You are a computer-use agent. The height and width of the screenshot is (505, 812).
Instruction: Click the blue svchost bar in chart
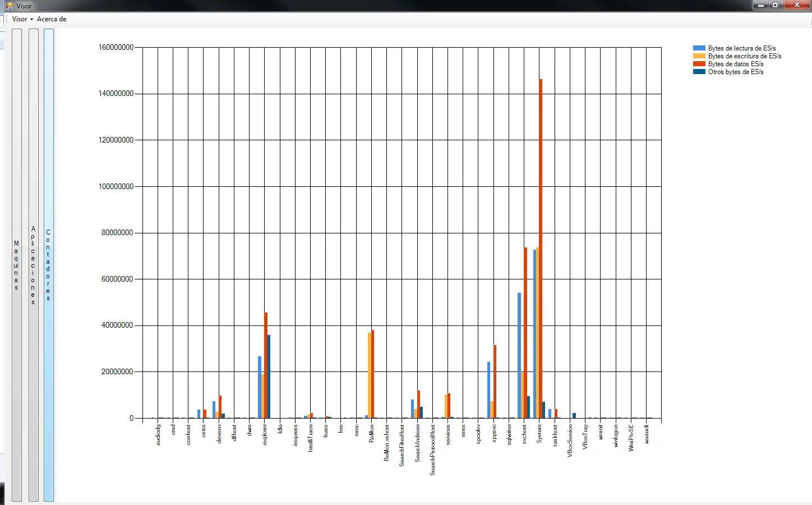pos(519,355)
